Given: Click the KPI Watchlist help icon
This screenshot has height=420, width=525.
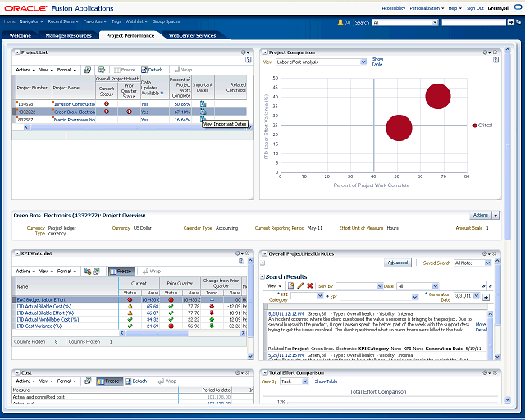Looking at the screenshot, I should tap(244, 260).
